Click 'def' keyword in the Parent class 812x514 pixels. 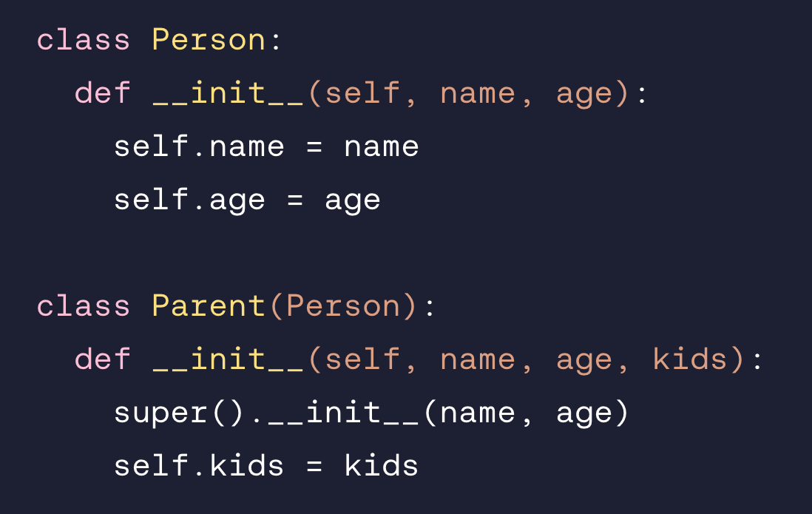pos(102,359)
